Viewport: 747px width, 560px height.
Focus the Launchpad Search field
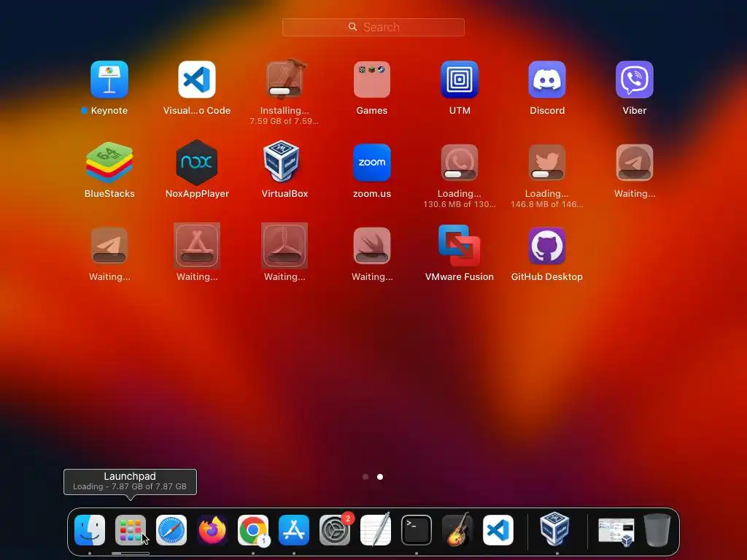373,27
